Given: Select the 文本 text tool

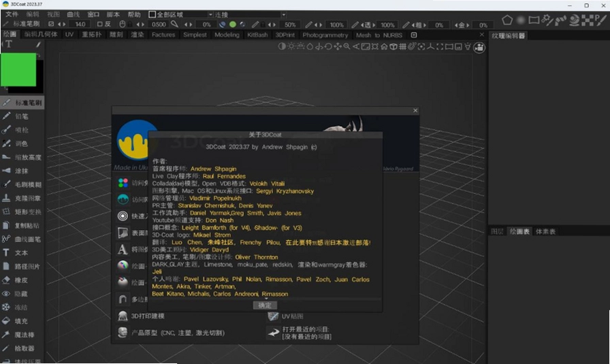Looking at the screenshot, I should coord(21,253).
